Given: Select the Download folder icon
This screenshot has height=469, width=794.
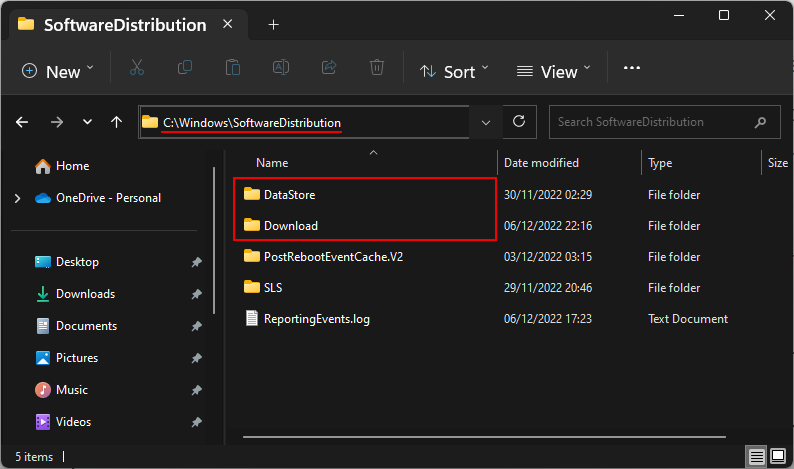Looking at the screenshot, I should (252, 225).
